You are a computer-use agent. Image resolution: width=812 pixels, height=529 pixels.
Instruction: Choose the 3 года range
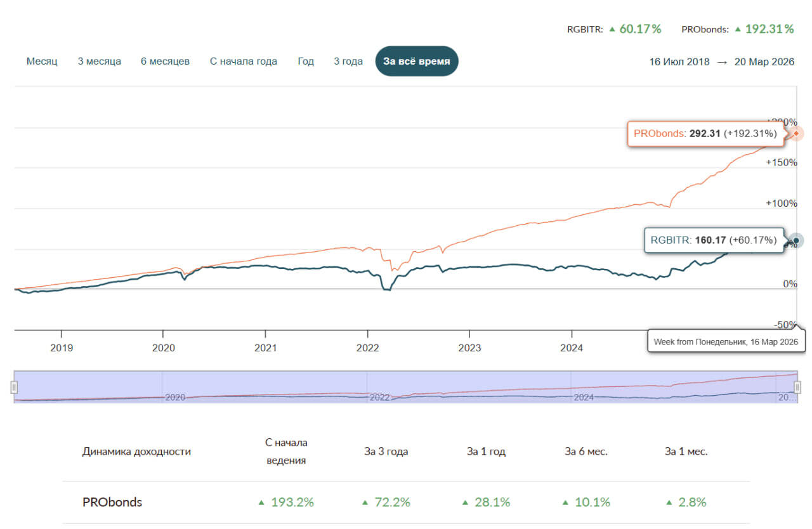pos(348,62)
